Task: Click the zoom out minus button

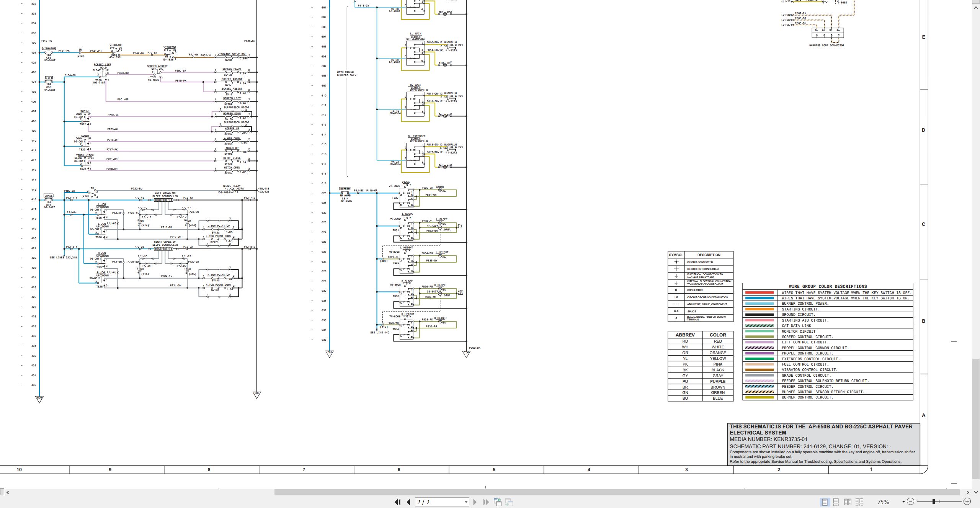Action: tap(911, 501)
